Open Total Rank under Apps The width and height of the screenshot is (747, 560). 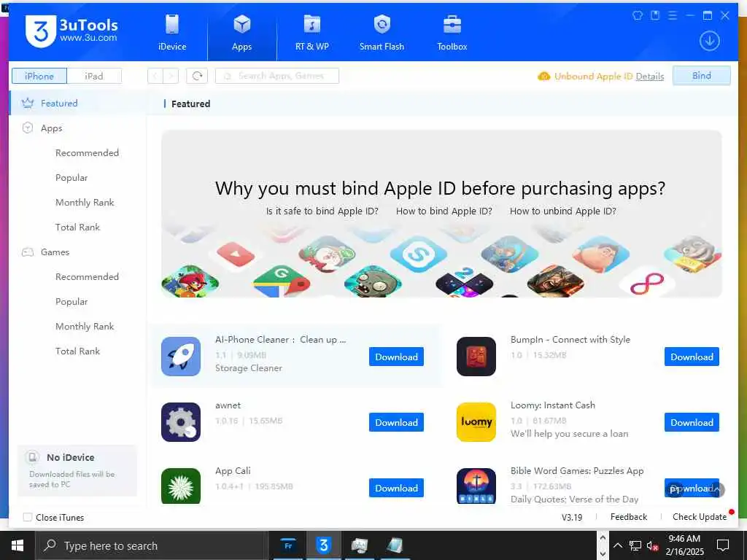coord(77,227)
